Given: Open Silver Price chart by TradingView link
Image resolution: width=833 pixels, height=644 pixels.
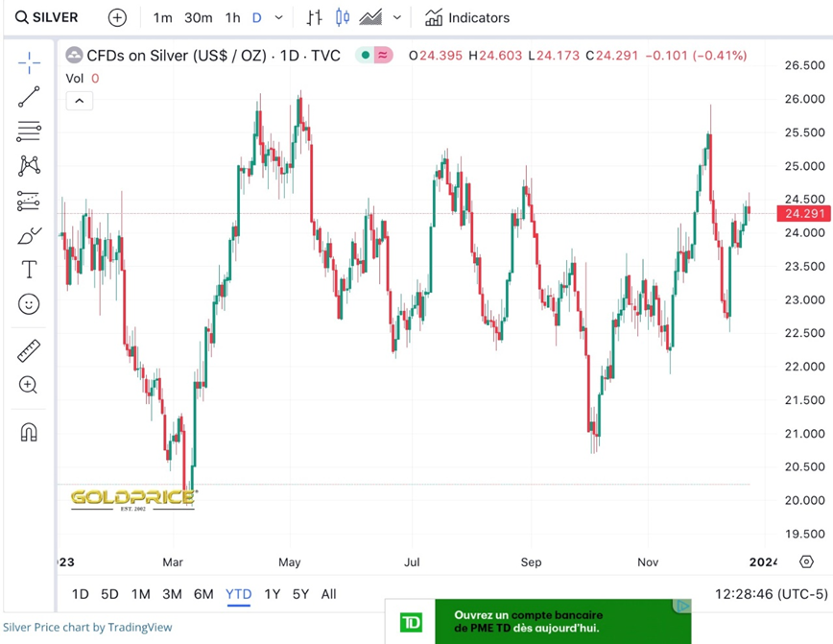Looking at the screenshot, I should click(x=87, y=628).
